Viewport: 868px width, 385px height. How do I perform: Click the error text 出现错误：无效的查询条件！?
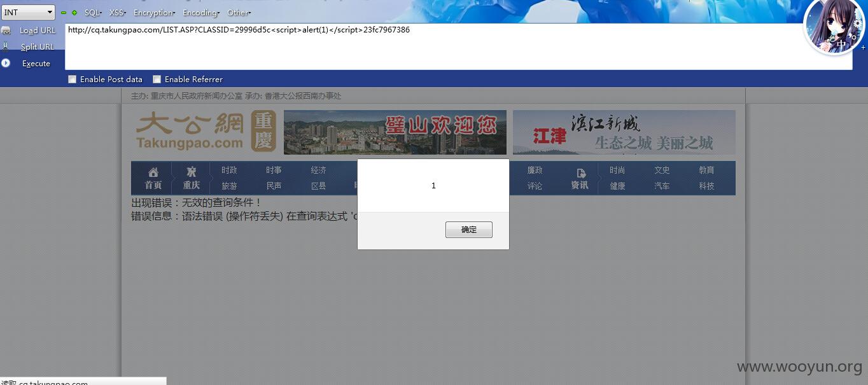tap(197, 203)
